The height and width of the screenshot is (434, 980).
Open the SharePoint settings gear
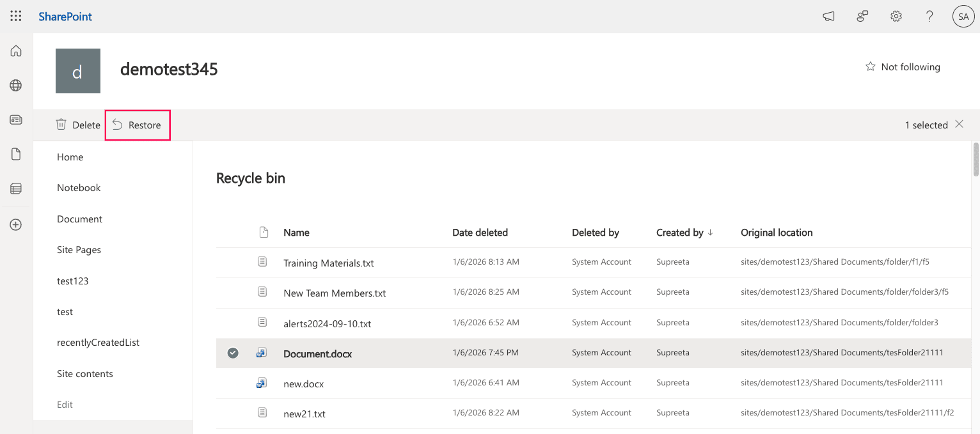click(896, 16)
